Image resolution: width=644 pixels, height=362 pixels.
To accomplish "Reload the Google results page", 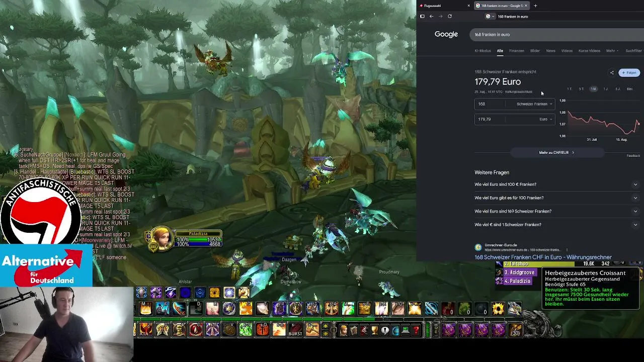I will point(450,16).
